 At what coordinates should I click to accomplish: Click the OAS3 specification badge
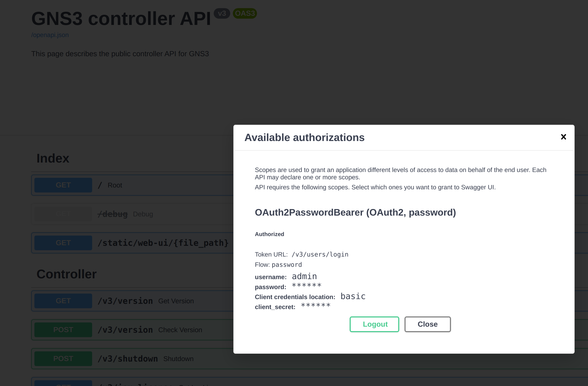click(245, 13)
